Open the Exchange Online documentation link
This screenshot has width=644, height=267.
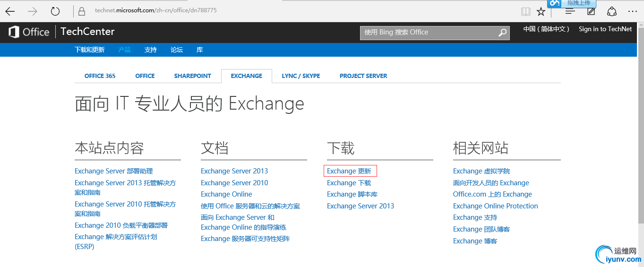226,194
